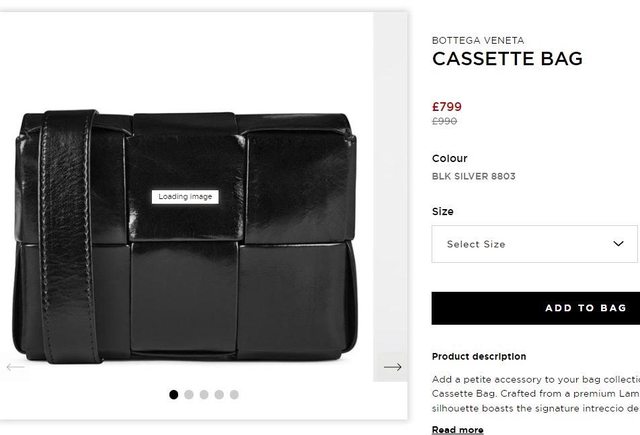This screenshot has height=435, width=640.
Task: Open the Bottega Veneta brand link
Action: click(478, 40)
